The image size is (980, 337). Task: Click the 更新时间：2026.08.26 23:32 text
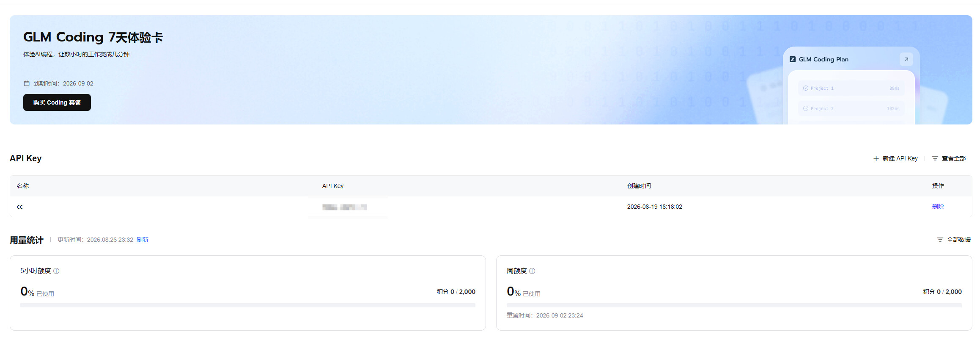(x=95, y=240)
